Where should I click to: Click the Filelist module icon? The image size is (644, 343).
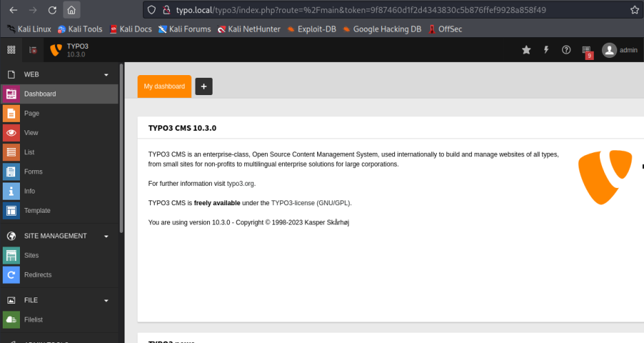(x=11, y=320)
